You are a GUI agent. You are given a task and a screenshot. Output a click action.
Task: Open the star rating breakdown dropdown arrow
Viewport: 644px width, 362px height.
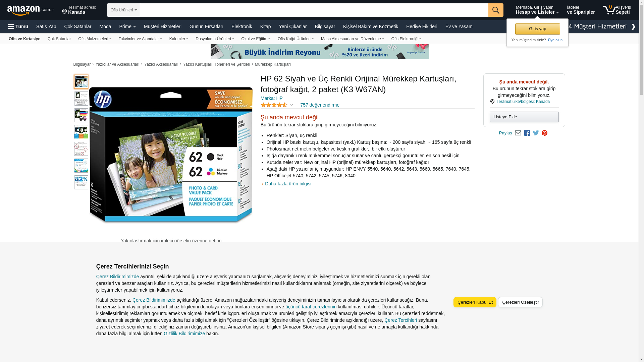tap(291, 105)
